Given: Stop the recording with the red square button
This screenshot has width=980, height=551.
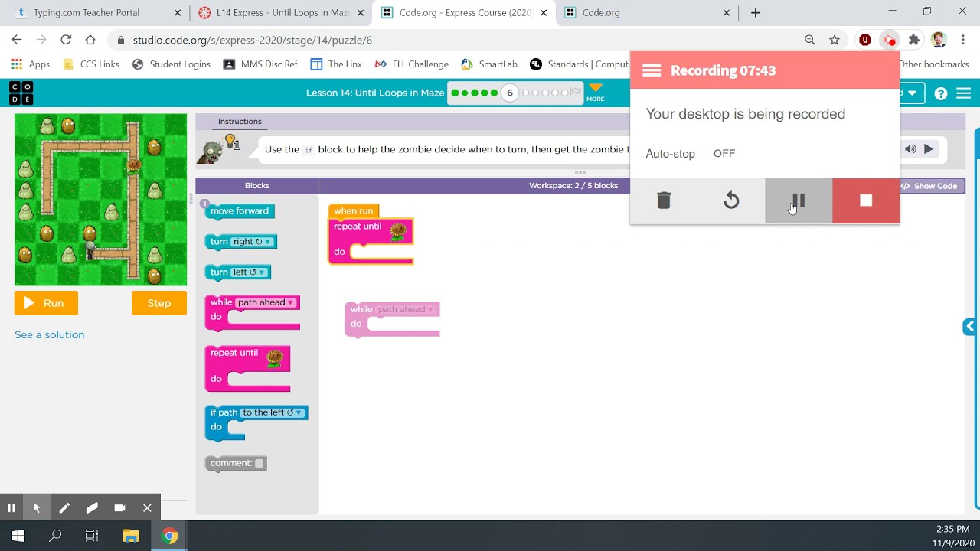Looking at the screenshot, I should click(x=866, y=201).
